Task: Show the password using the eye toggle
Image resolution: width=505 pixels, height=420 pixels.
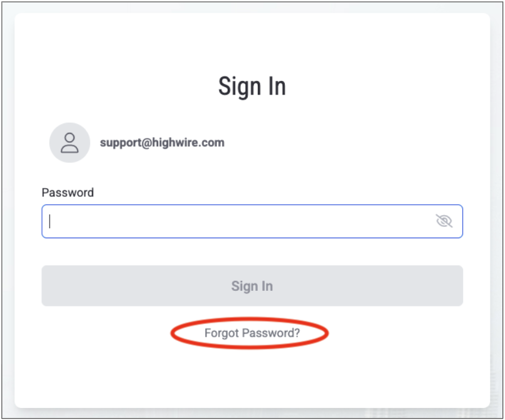Action: pos(444,221)
